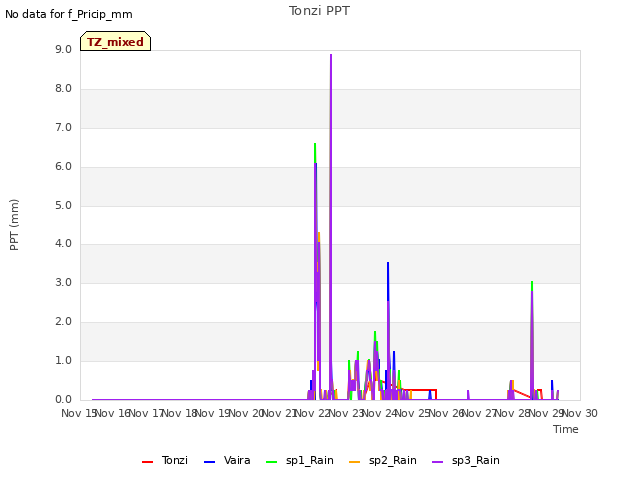Viewport: 640px width, 480px height.
Task: Toggle the sp1_Rain legend entry
Action: pos(300,460)
